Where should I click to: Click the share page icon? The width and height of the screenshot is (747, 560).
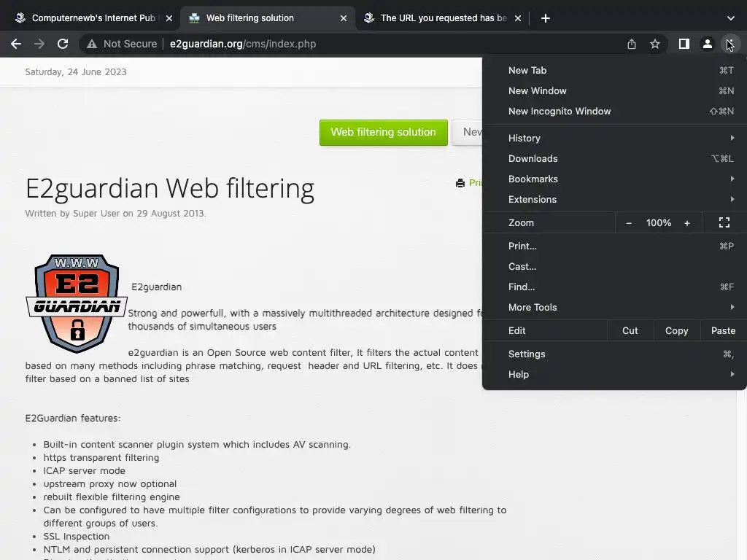coord(632,44)
